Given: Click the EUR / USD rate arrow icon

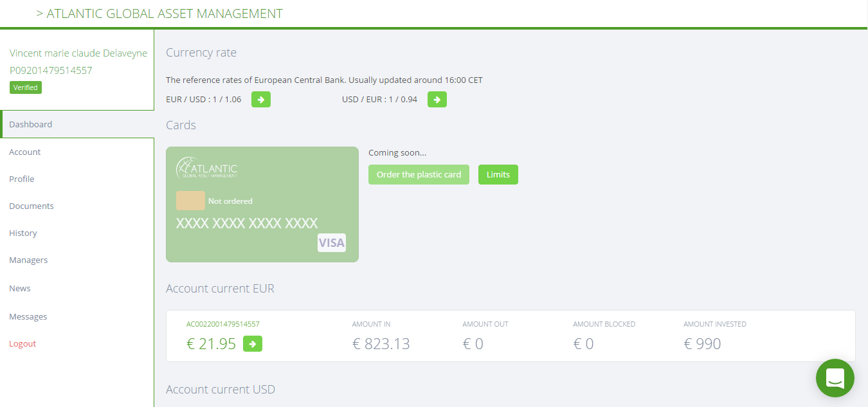Looking at the screenshot, I should tap(261, 100).
